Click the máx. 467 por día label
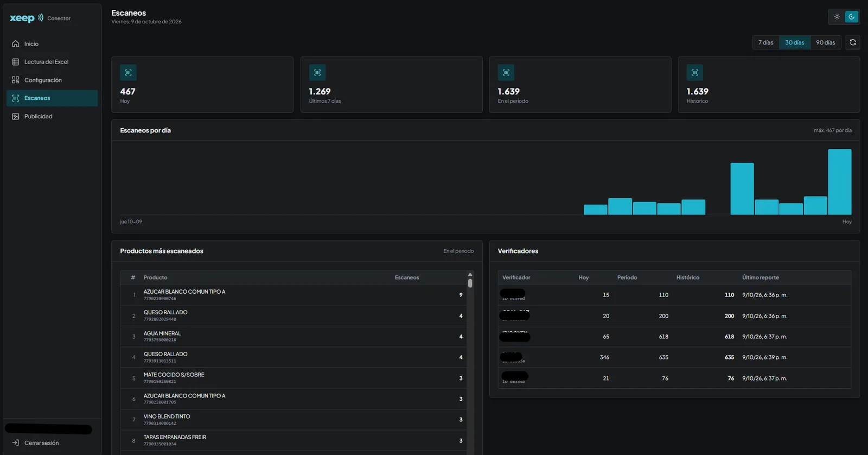 (x=833, y=130)
